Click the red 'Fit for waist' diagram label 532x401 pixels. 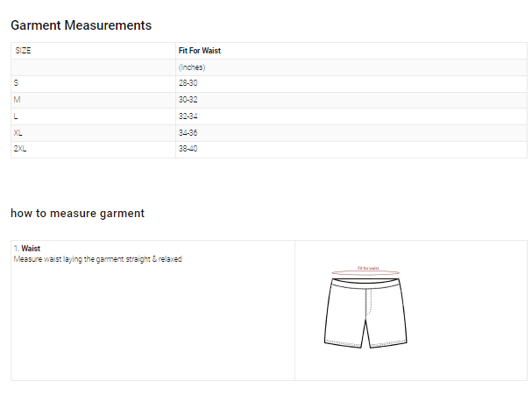pyautogui.click(x=367, y=268)
